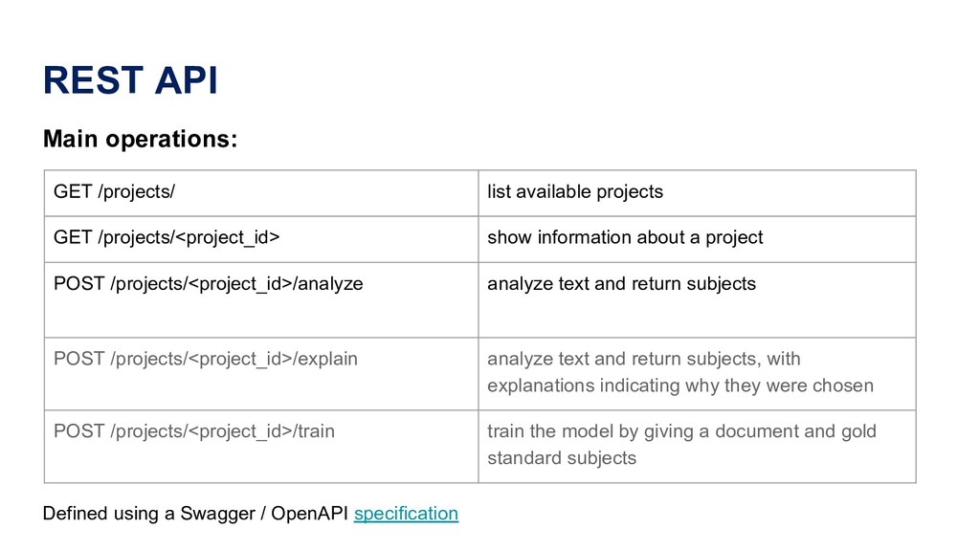Click the gold standard subjects text line

click(562, 458)
